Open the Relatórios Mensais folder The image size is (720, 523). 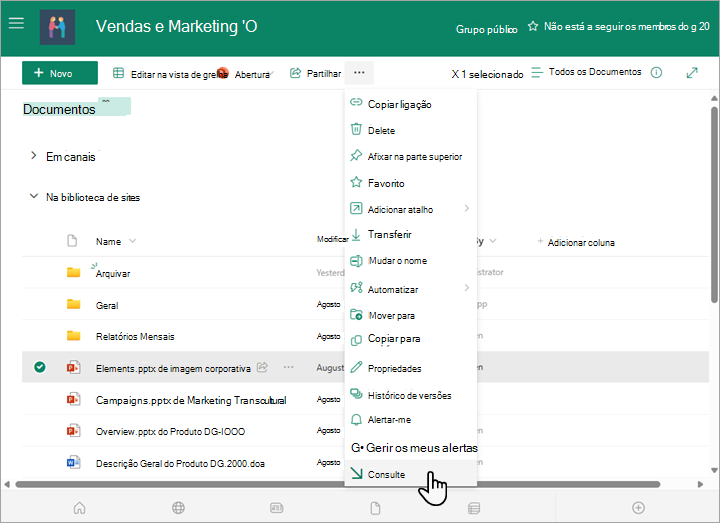tap(135, 336)
